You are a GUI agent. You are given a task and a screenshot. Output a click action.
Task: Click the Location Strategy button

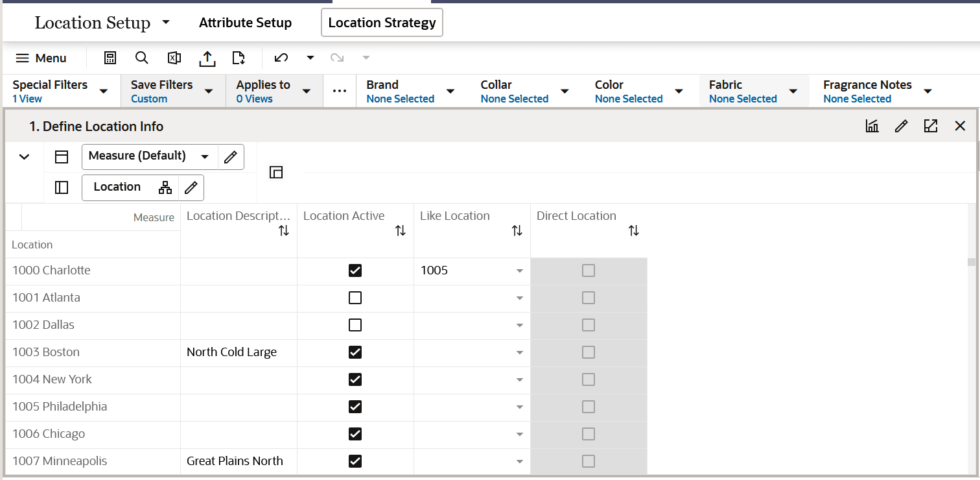pyautogui.click(x=382, y=22)
